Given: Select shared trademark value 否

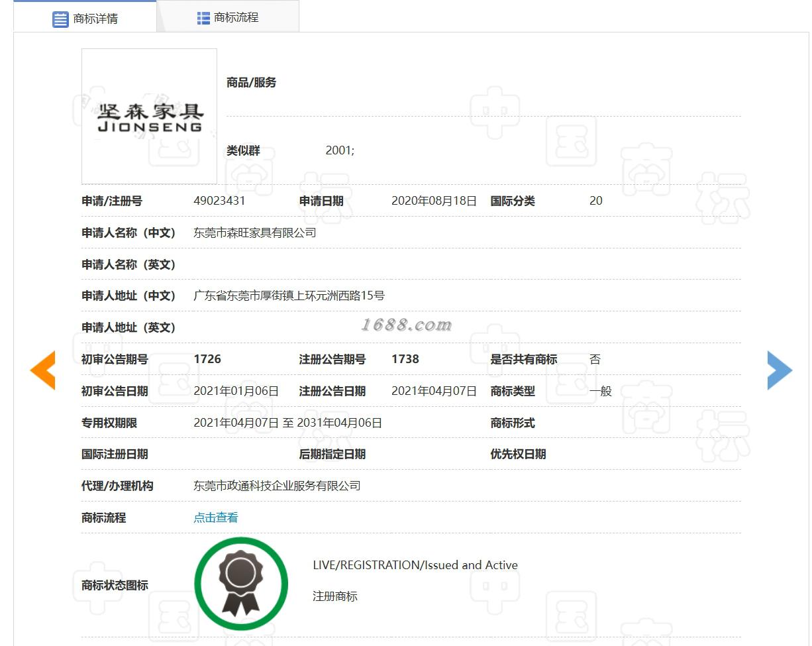Looking at the screenshot, I should [595, 359].
